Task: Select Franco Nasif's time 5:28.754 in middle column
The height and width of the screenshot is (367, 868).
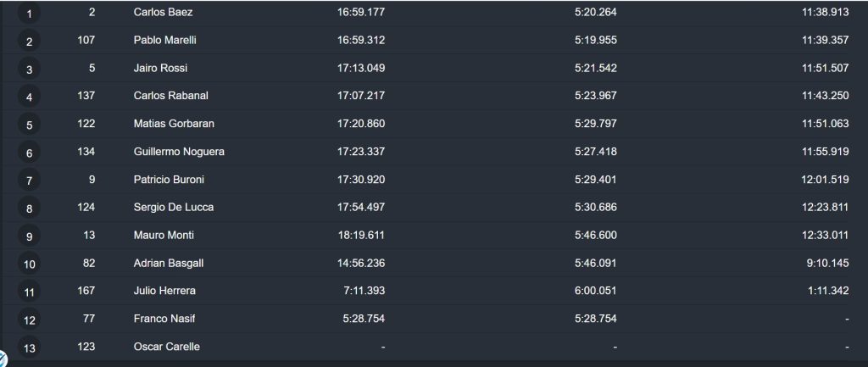Action: [x=595, y=319]
